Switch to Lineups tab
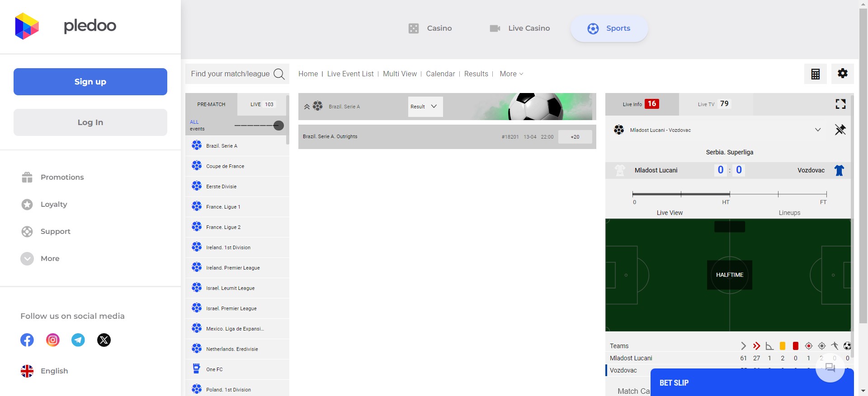868x396 pixels. (789, 213)
